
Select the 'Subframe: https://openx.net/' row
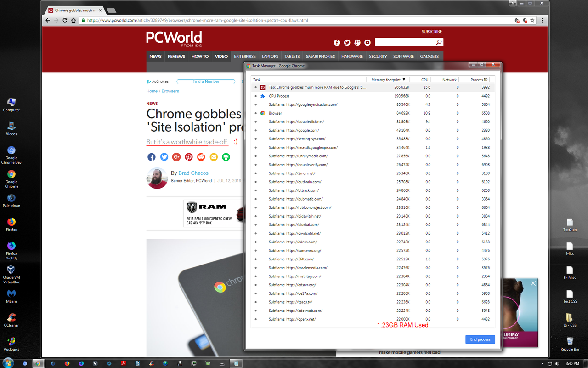[x=373, y=319]
